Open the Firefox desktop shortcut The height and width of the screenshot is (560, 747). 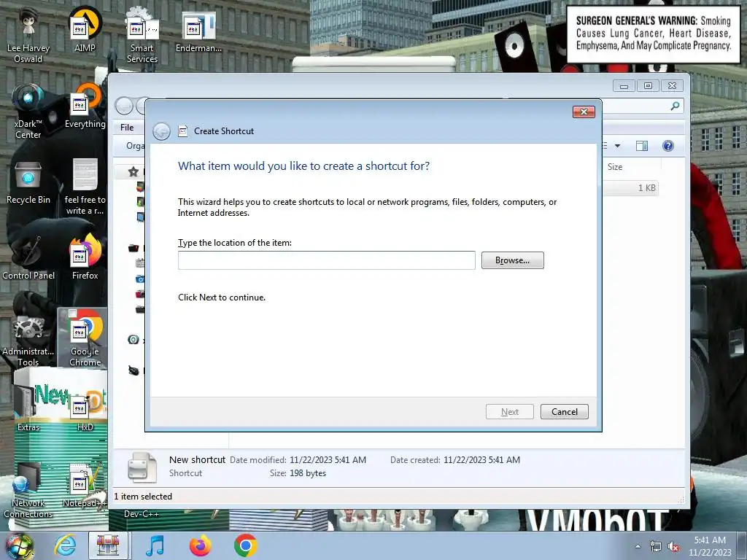point(85,257)
